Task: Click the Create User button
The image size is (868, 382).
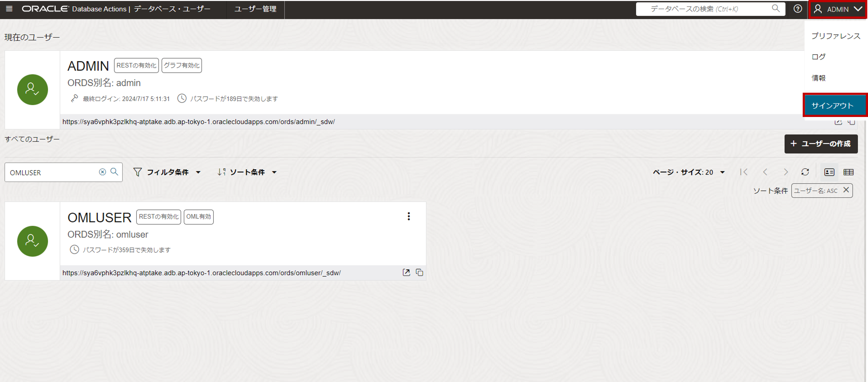Action: 821,144
